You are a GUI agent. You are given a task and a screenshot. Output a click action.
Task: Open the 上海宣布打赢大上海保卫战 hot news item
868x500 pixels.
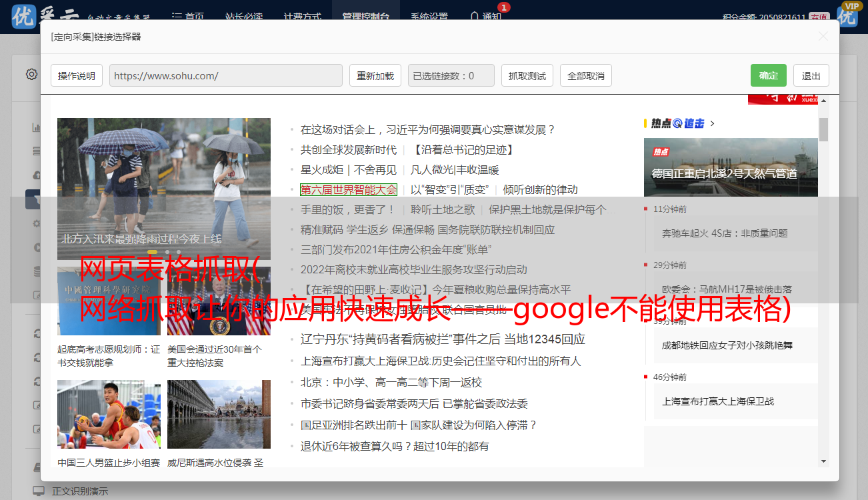click(x=717, y=401)
